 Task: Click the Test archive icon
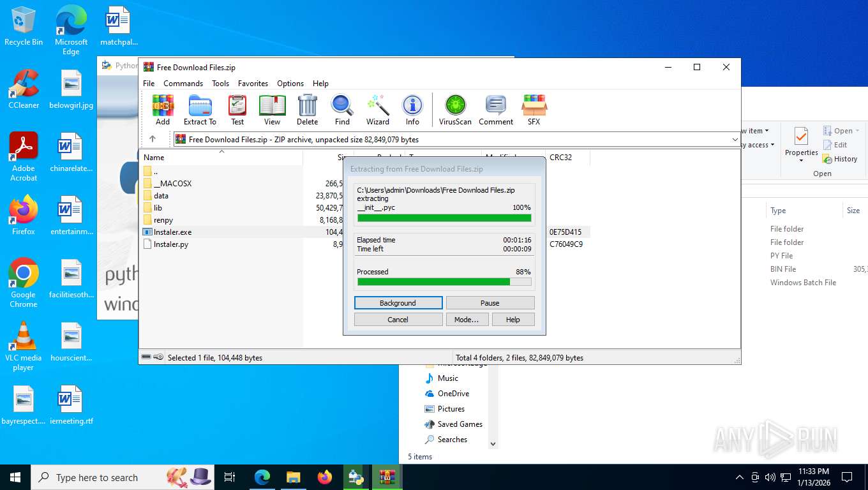pos(237,110)
